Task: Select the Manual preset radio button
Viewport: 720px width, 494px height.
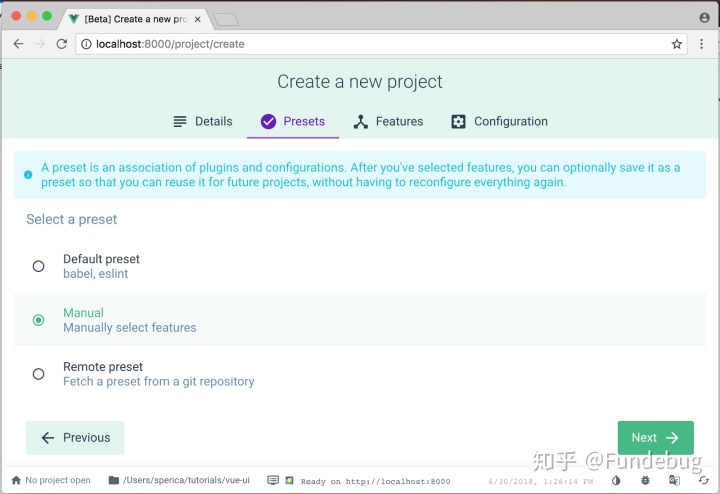Action: (x=39, y=320)
